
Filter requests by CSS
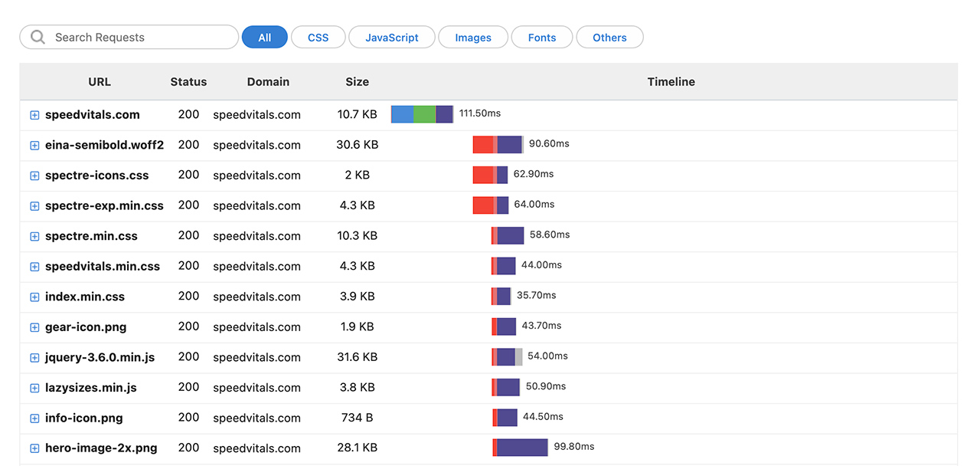[318, 38]
